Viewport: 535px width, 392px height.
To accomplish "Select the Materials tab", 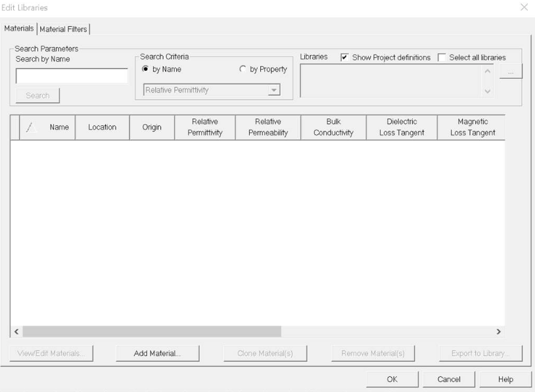I will [19, 29].
